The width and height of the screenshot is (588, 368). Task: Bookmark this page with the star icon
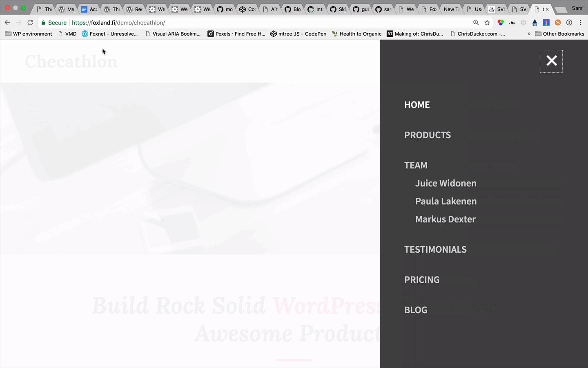tap(487, 22)
